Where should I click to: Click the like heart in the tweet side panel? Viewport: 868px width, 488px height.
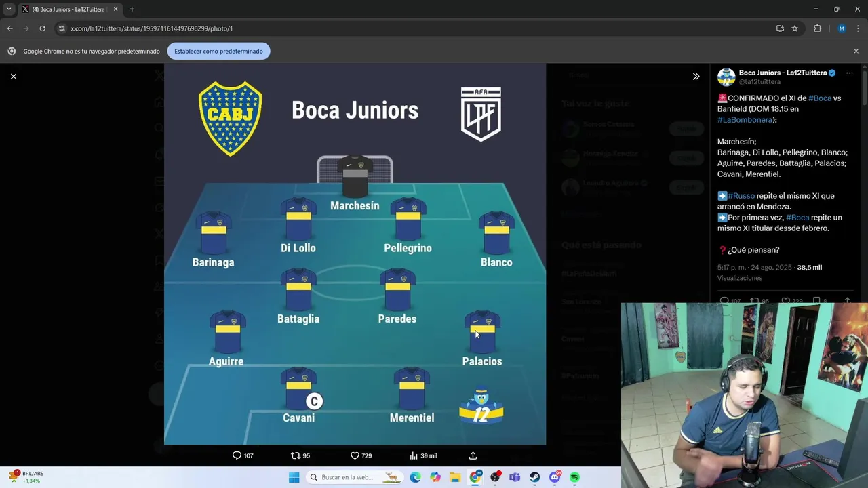click(786, 301)
